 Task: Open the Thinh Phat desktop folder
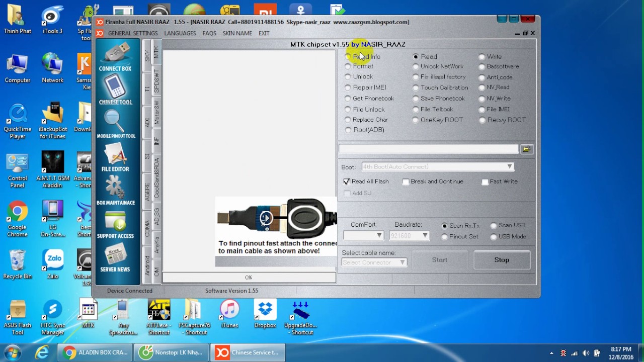coord(18,20)
